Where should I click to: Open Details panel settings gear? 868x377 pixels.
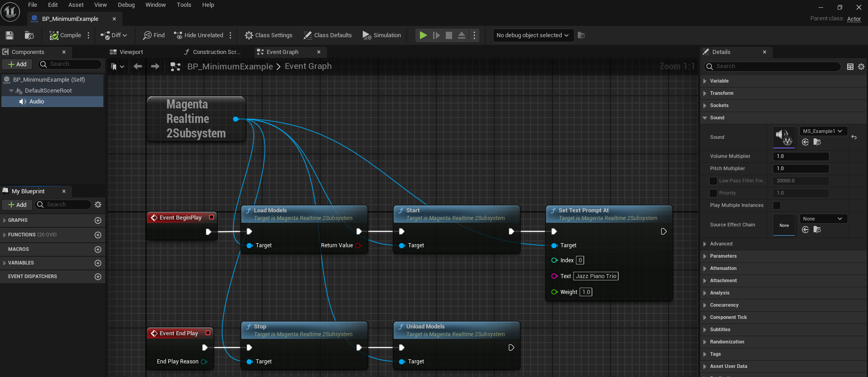861,67
